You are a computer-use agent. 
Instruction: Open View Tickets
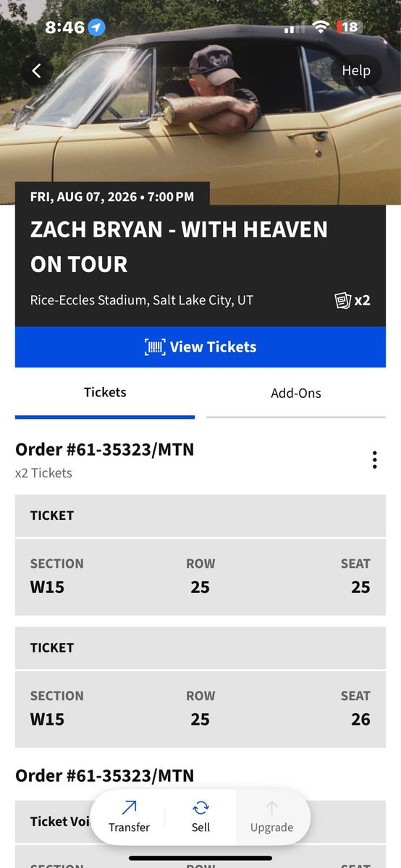(x=200, y=347)
